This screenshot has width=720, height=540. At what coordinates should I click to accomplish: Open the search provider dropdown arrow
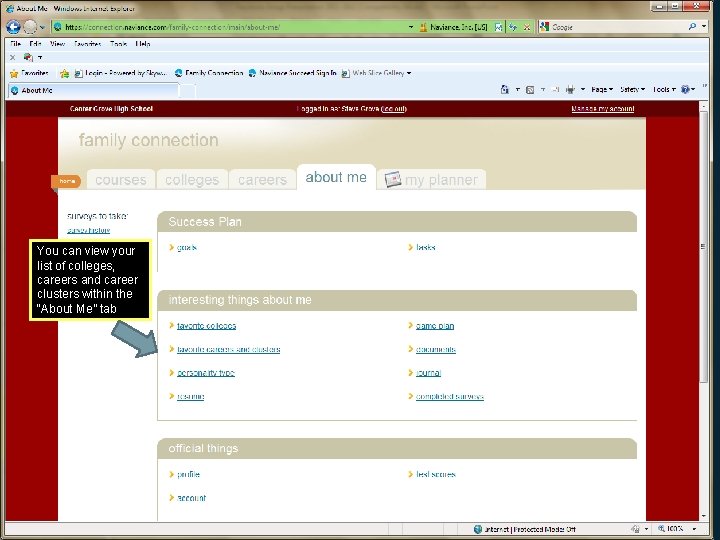(704, 27)
